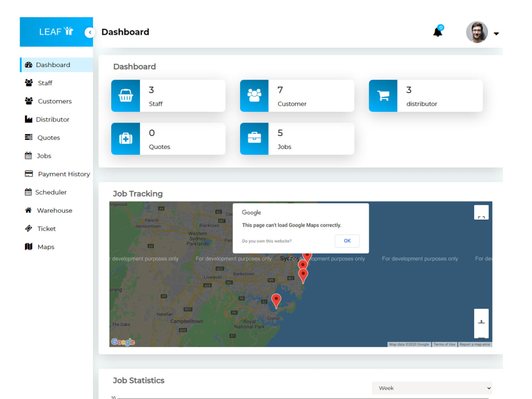Dismiss the Google Maps error with OK

347,241
